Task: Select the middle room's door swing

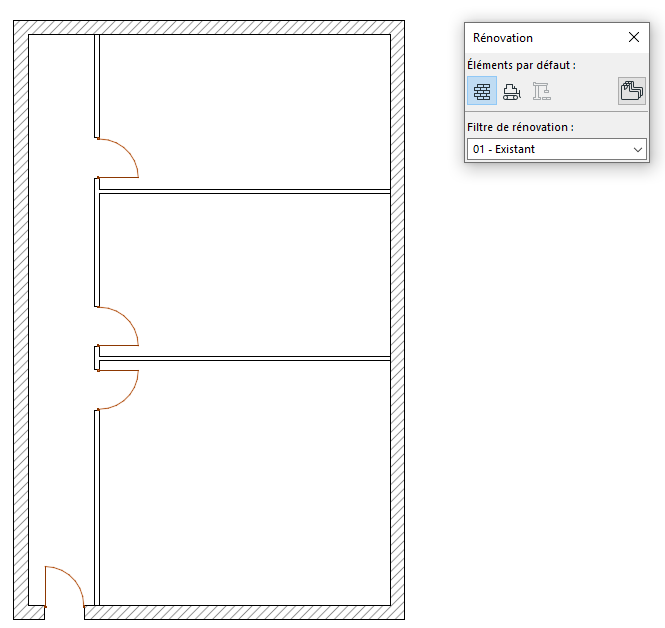Action: pos(118,325)
